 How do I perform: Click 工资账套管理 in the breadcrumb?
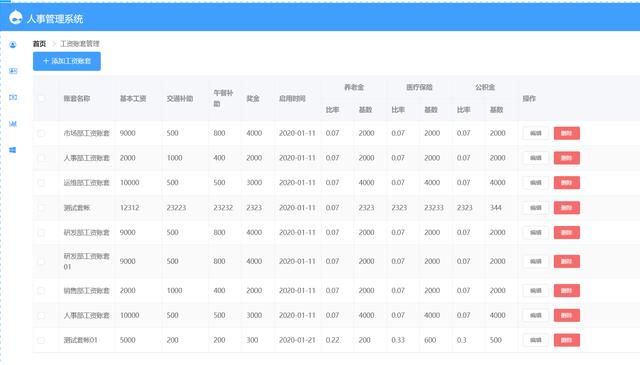coord(80,44)
